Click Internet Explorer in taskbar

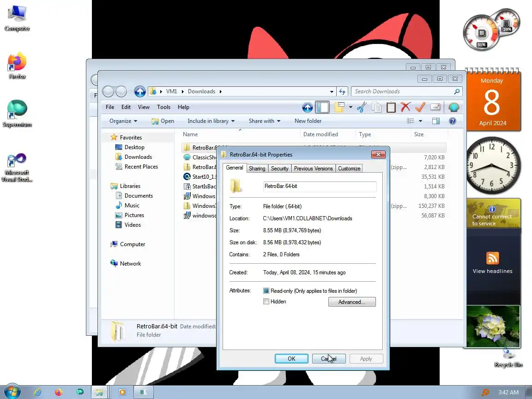pos(37,392)
